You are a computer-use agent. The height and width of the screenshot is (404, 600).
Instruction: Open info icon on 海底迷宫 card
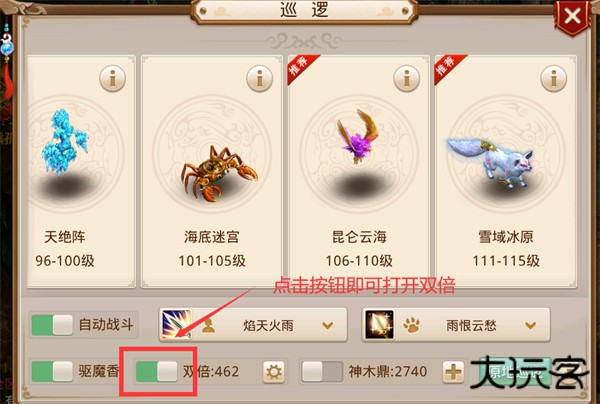[x=259, y=78]
